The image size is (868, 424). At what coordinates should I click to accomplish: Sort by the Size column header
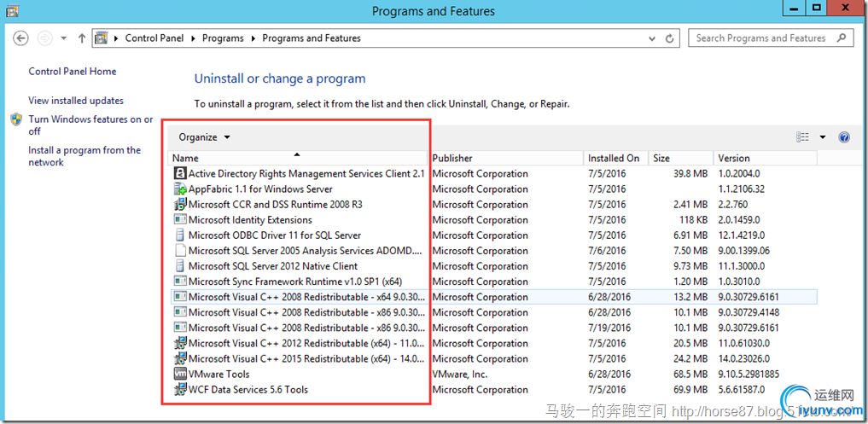(681, 159)
